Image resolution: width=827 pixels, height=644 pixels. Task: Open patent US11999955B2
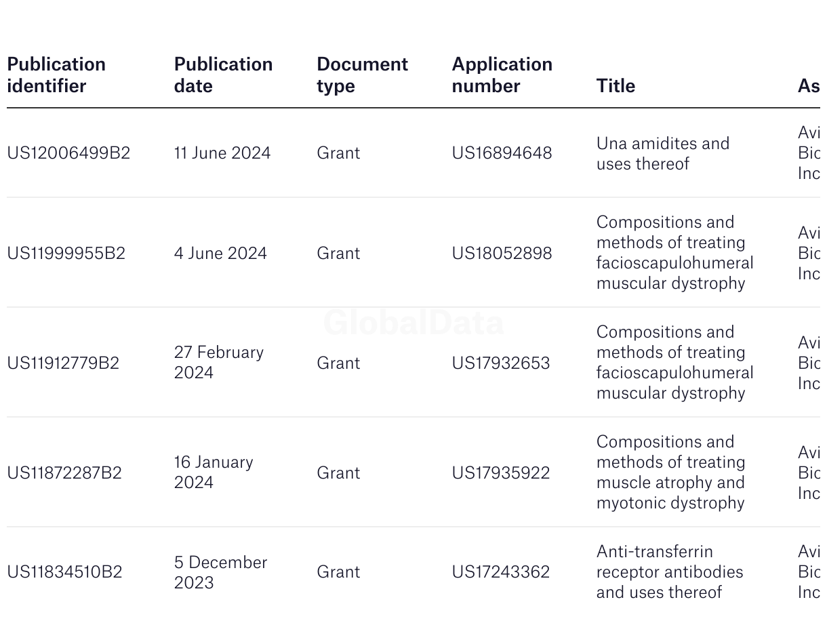coord(66,254)
